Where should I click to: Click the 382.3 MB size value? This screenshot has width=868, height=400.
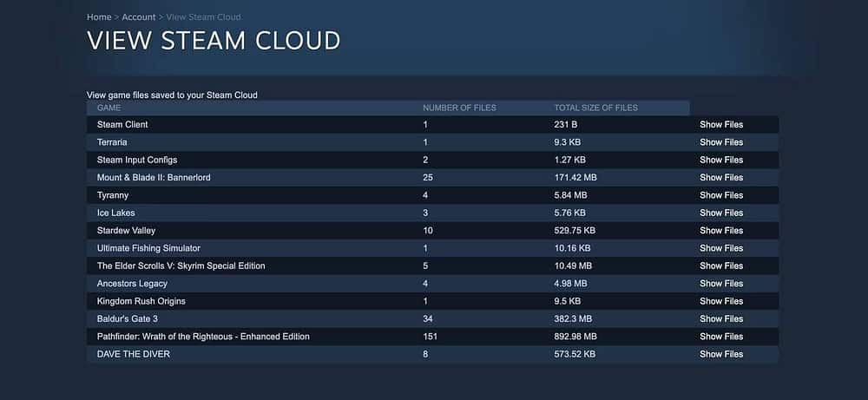click(573, 319)
